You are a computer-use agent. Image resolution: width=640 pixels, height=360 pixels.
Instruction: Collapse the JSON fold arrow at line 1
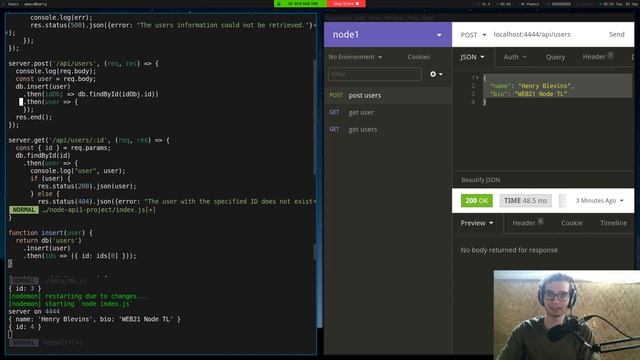click(477, 78)
